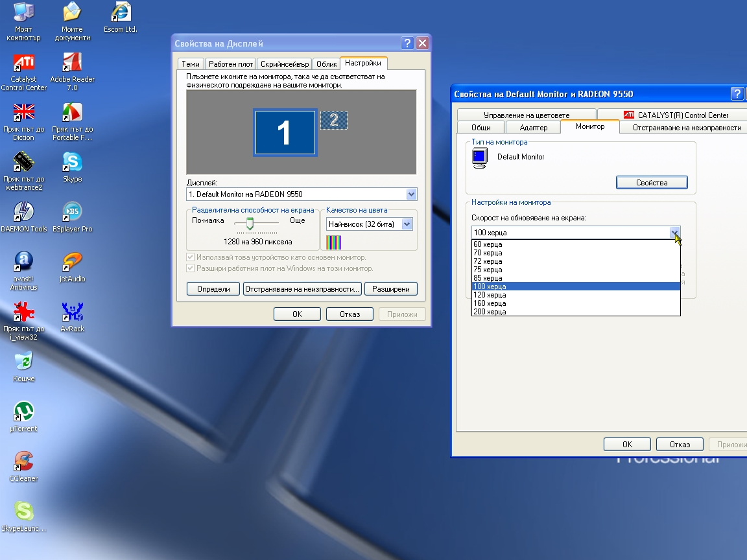Choose 160 херца from the refresh rate list
Viewport: 747px width, 560px height.
[576, 303]
